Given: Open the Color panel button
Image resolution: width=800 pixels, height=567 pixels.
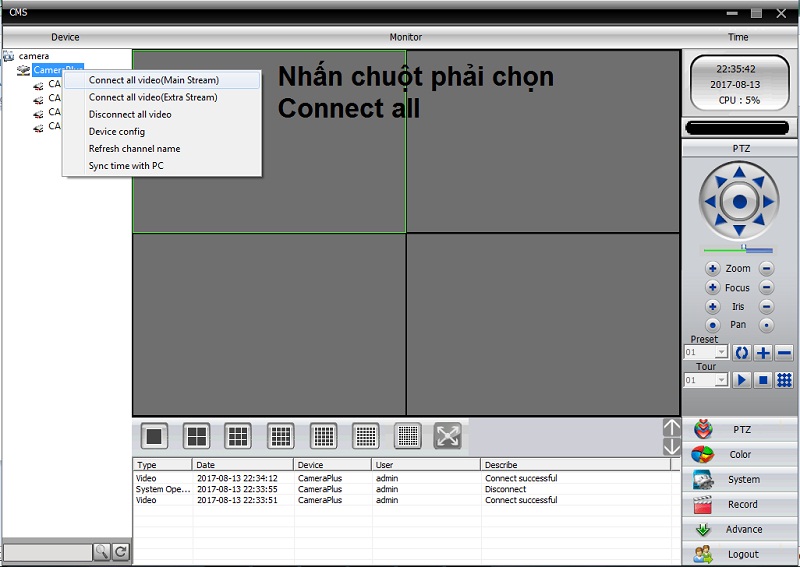Looking at the screenshot, I should pyautogui.click(x=740, y=454).
